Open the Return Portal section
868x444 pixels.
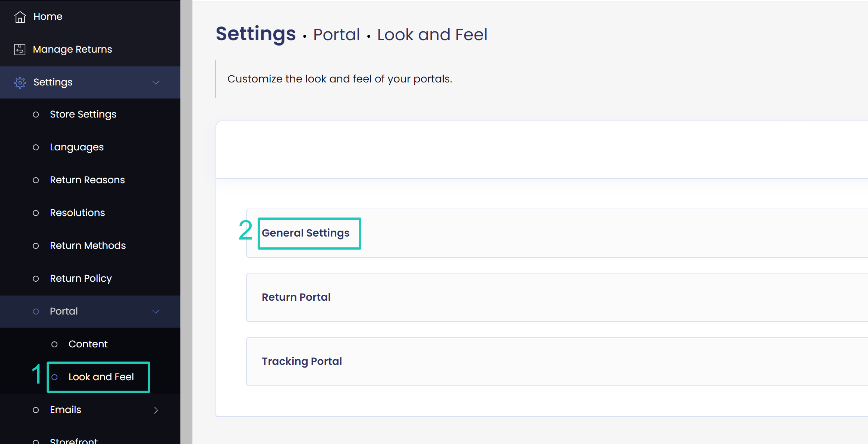tap(296, 297)
